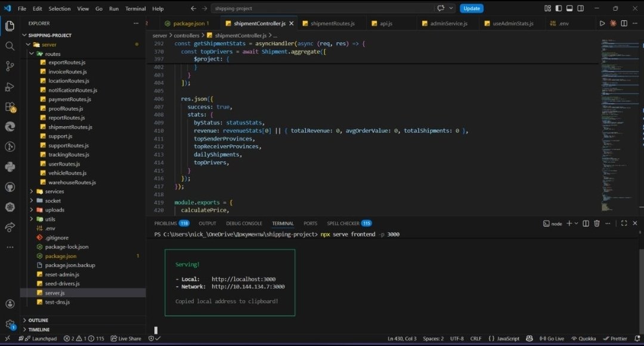Open Copilot chat icon in title bar
Viewport: 644px width, 346px height.
441,8
